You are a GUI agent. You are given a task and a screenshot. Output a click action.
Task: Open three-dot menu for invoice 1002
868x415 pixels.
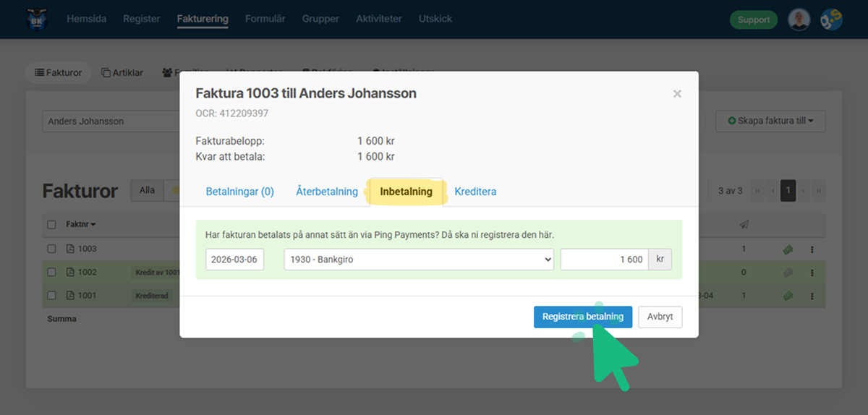812,273
